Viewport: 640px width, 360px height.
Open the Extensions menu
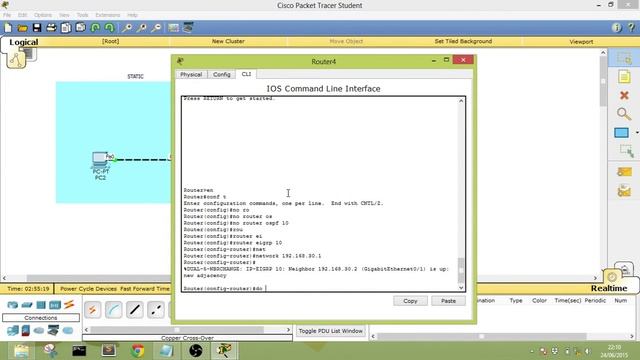click(x=108, y=15)
